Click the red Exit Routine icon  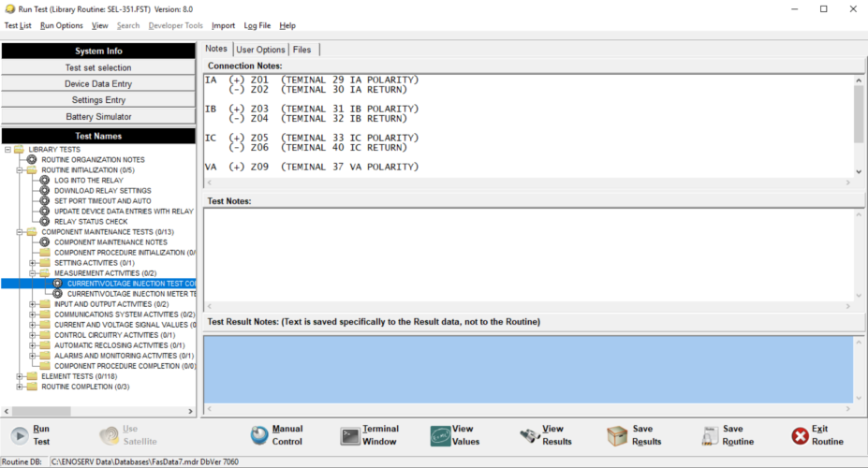pos(800,435)
